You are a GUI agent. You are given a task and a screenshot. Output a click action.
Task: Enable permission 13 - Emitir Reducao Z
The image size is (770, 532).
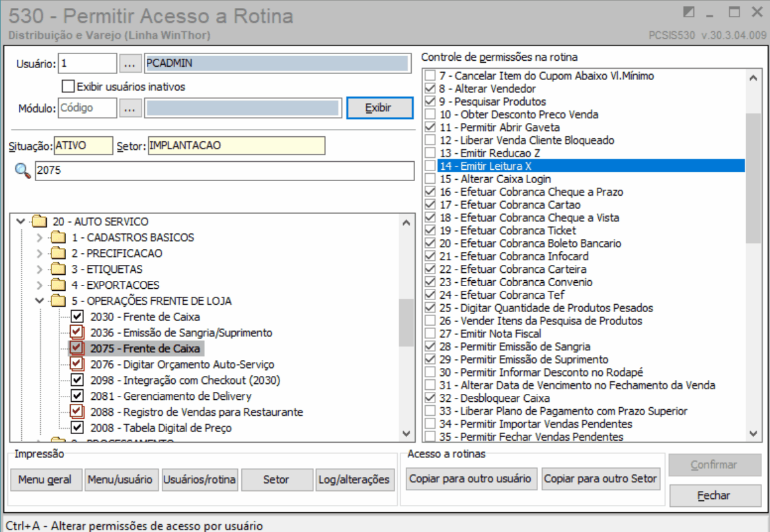click(x=430, y=153)
